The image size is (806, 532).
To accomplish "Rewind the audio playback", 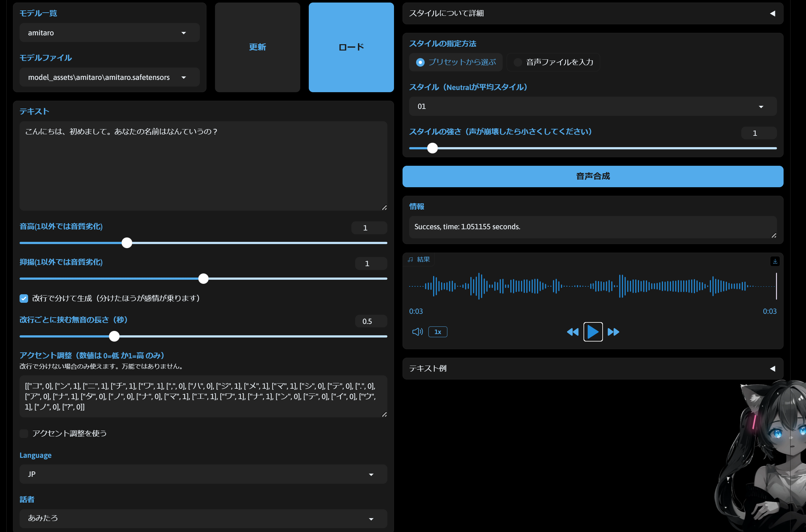I will pos(573,332).
